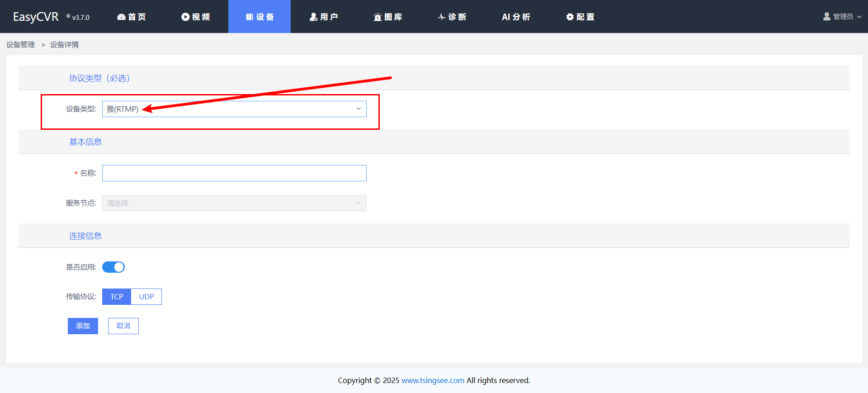Select UDP transport protocol
This screenshot has width=868, height=393.
pyautogui.click(x=146, y=297)
